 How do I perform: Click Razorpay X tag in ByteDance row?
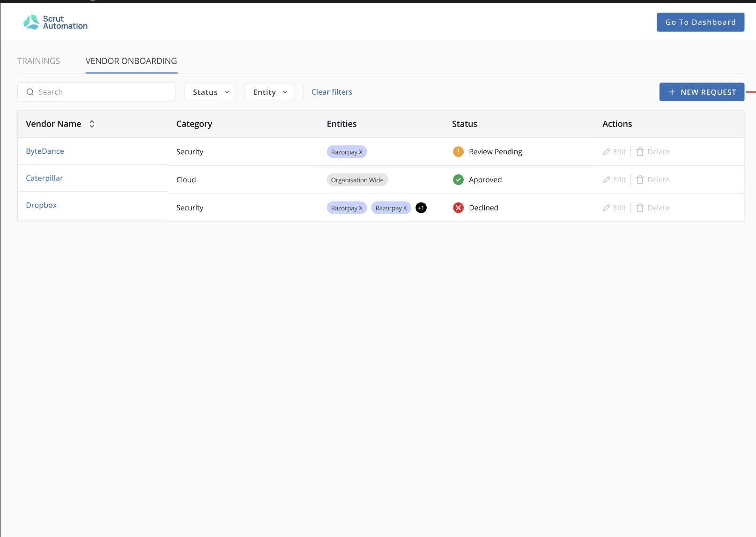point(347,152)
